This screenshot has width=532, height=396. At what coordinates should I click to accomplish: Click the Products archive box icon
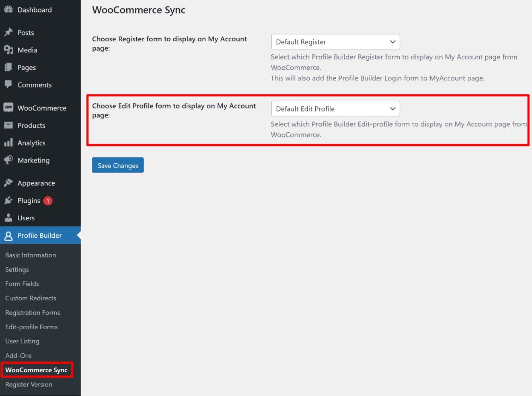tap(9, 125)
